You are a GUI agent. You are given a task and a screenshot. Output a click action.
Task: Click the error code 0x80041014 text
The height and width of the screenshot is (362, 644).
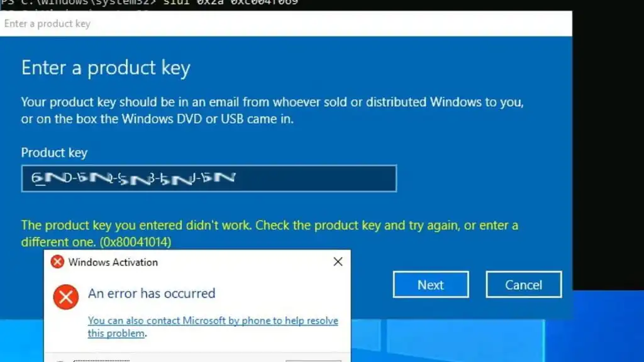pos(136,242)
